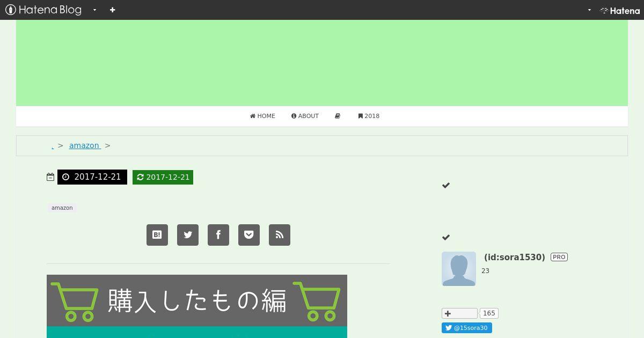The height and width of the screenshot is (338, 644).
Task: Expand the dropdown arrow beside Hatena Blog
Action: 94,10
